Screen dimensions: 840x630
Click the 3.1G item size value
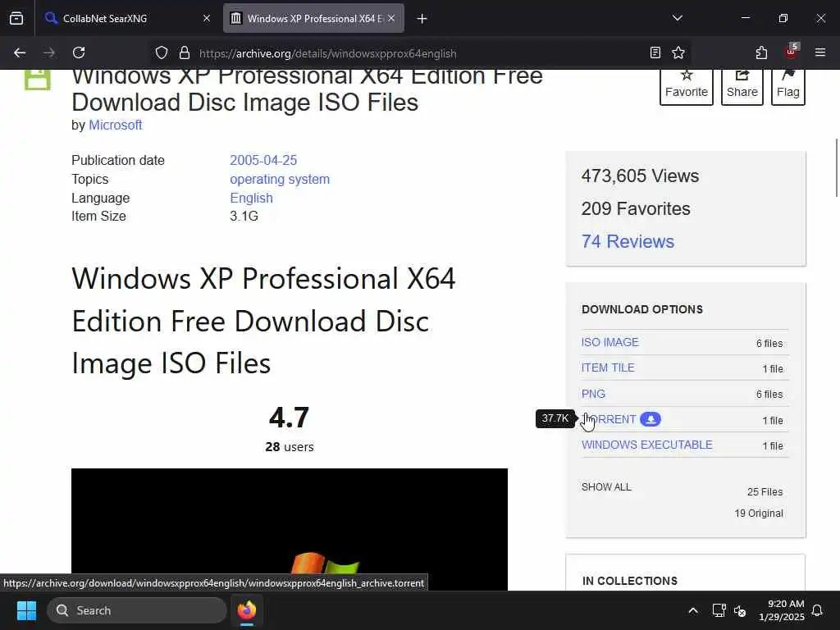point(244,217)
